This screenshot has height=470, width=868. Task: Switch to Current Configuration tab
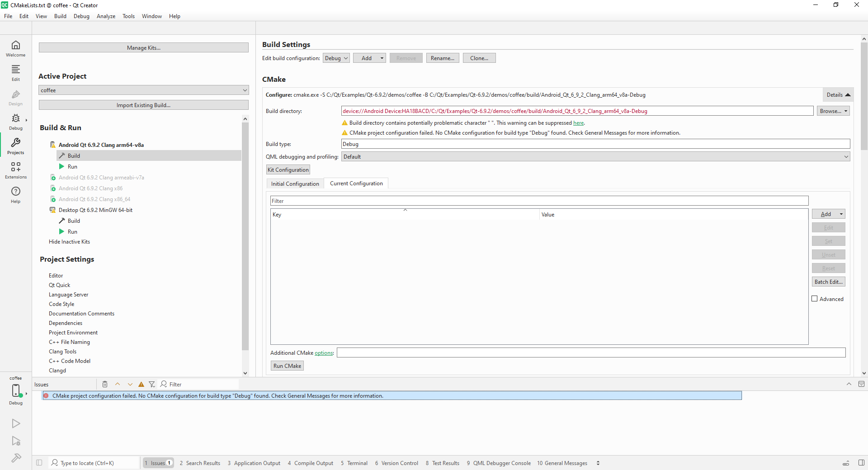pos(356,183)
